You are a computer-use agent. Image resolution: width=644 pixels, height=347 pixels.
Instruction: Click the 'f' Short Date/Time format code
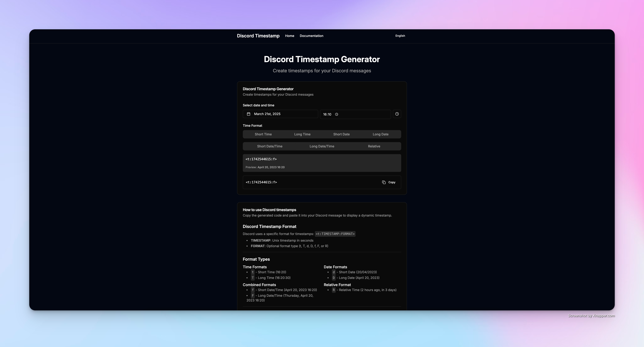[x=252, y=290]
